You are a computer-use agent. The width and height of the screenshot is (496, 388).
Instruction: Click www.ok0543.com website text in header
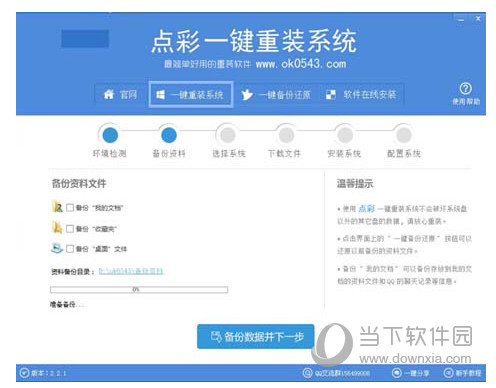coord(301,64)
